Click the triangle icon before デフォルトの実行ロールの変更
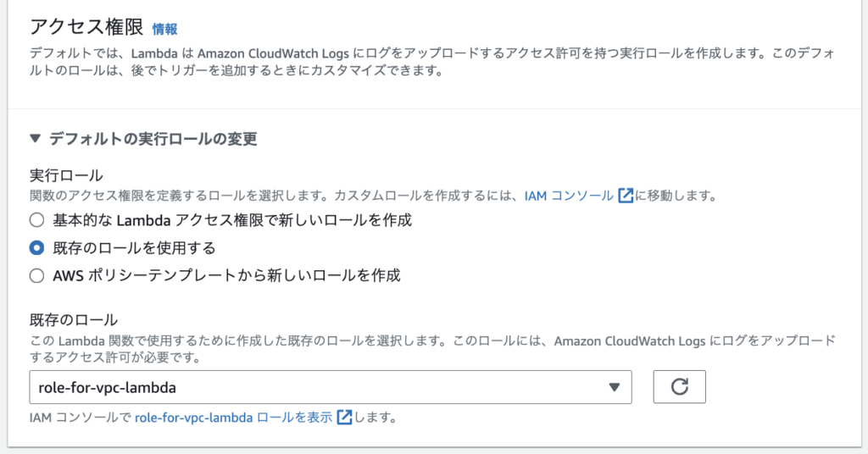868x454 pixels. 35,138
